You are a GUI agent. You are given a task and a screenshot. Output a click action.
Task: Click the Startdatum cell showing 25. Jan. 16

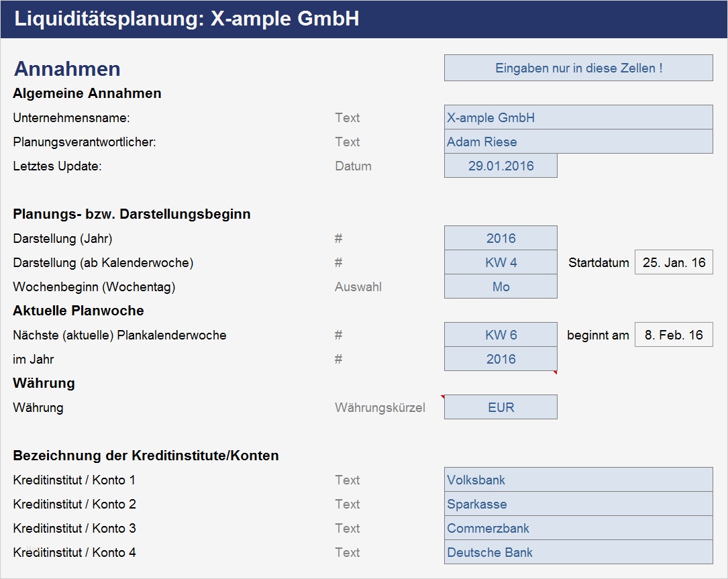(x=674, y=262)
